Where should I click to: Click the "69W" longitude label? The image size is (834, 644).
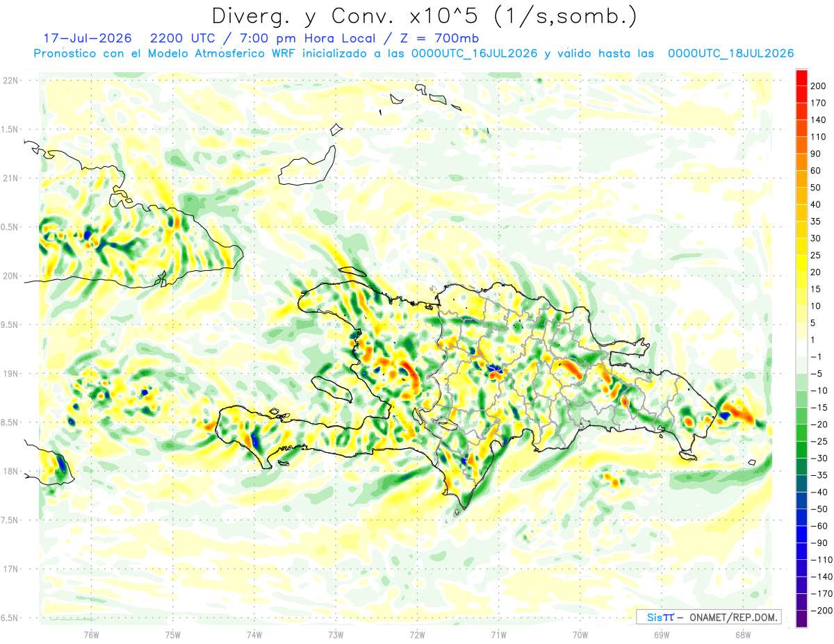coord(662,636)
